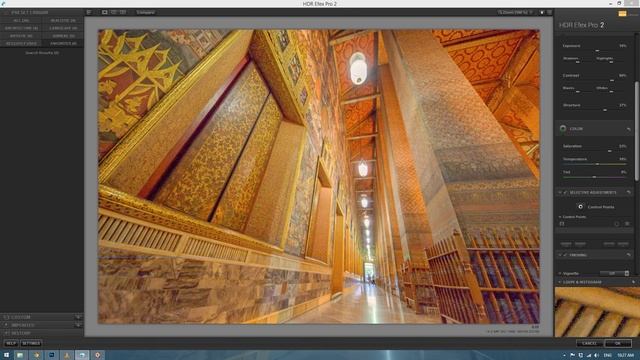The width and height of the screenshot is (640, 360).
Task: Select the Artistic preset category tab
Action: 21,36
